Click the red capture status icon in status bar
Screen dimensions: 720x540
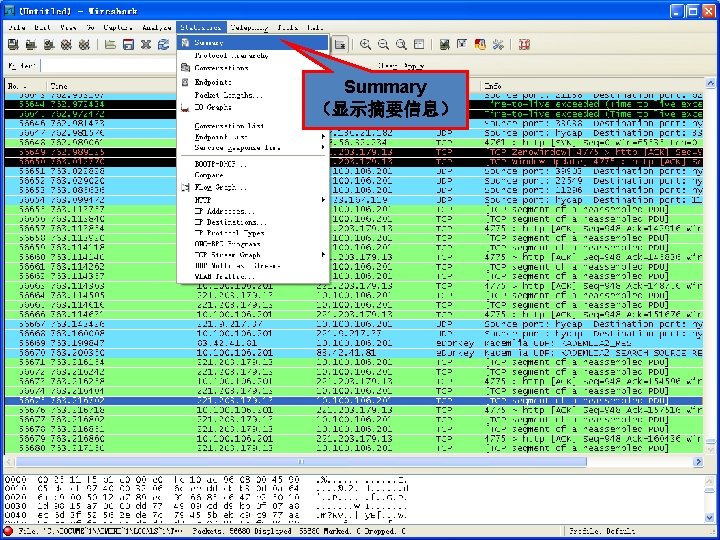8,531
